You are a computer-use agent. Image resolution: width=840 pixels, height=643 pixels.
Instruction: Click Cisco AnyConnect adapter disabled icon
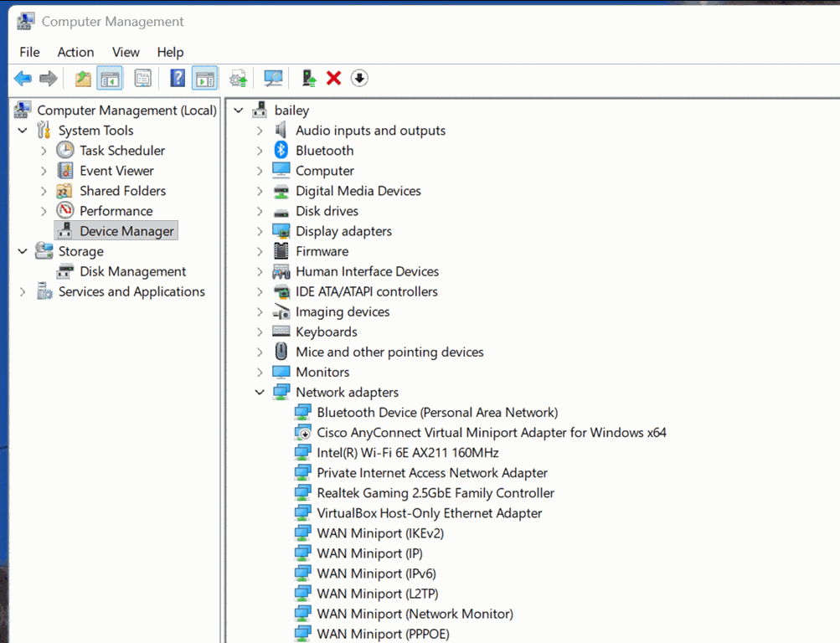point(302,433)
